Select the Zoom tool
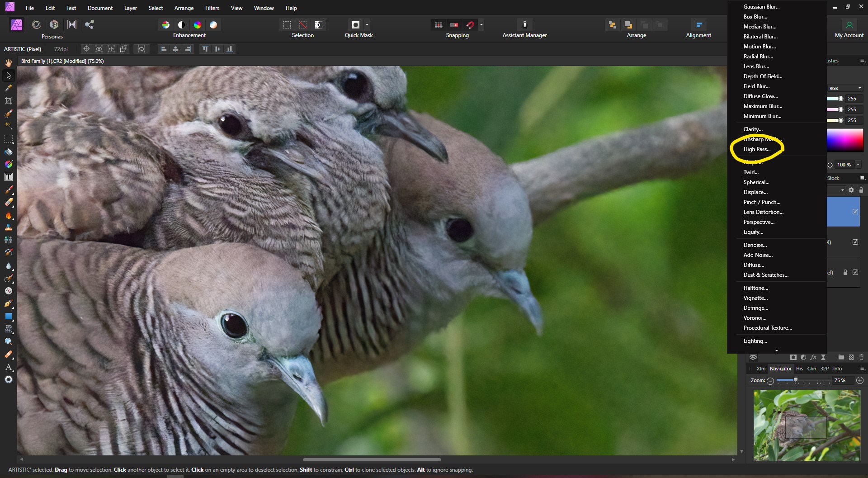This screenshot has width=868, height=478. point(8,341)
